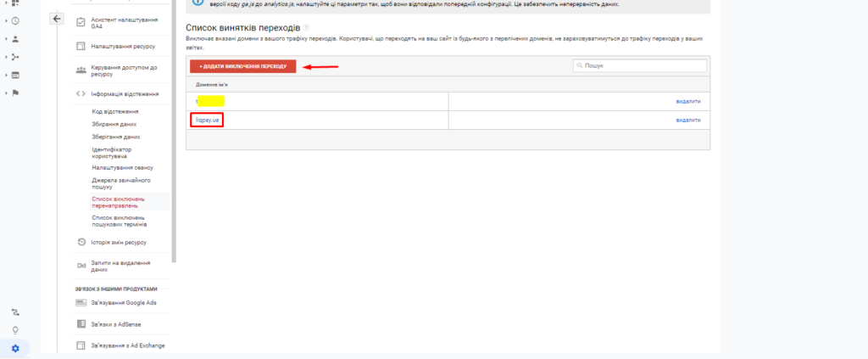The width and height of the screenshot is (868, 359).
Task: Click the tracking info code brackets icon
Action: [81, 93]
